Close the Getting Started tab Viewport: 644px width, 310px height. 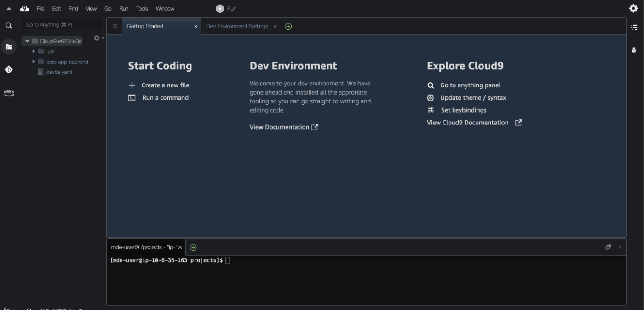pos(195,27)
